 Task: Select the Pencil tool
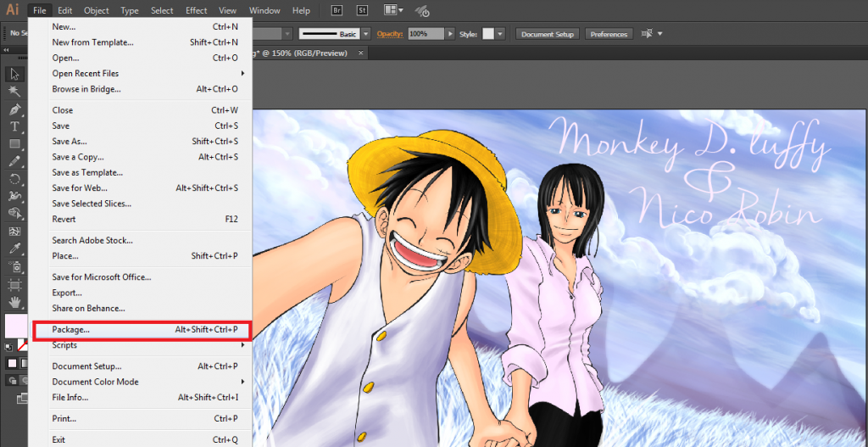point(14,161)
